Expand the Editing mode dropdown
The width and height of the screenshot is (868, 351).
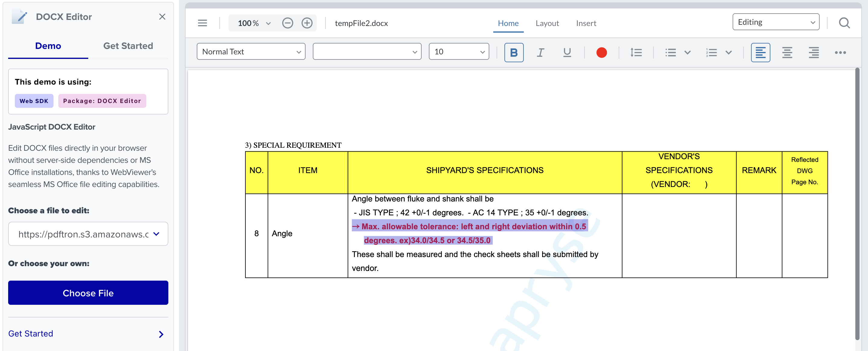[776, 22]
